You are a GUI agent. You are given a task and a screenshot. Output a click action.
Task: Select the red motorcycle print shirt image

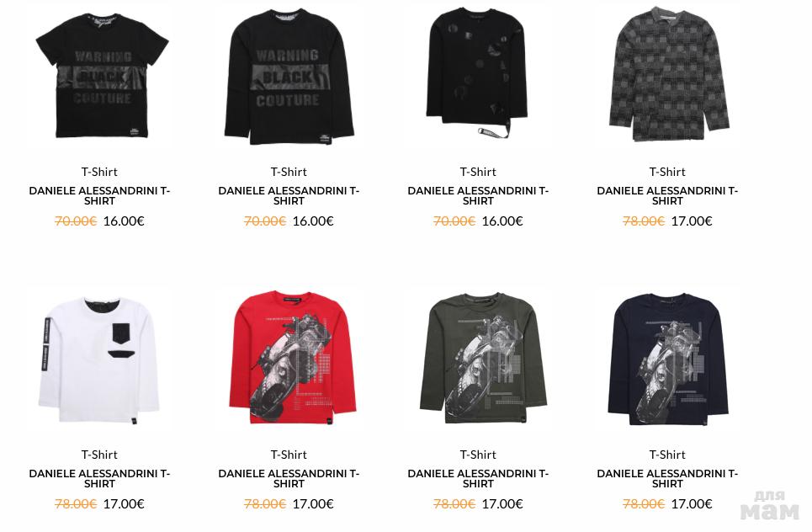click(x=292, y=358)
